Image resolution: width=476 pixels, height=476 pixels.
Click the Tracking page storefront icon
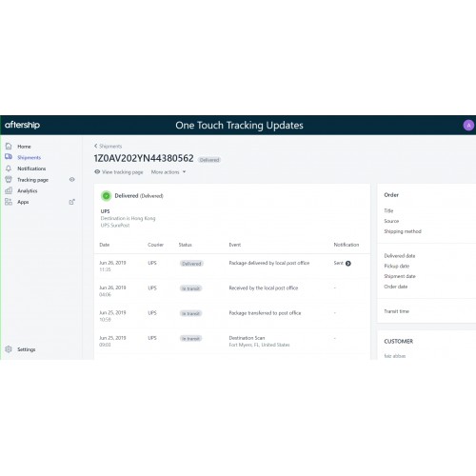tap(9, 180)
